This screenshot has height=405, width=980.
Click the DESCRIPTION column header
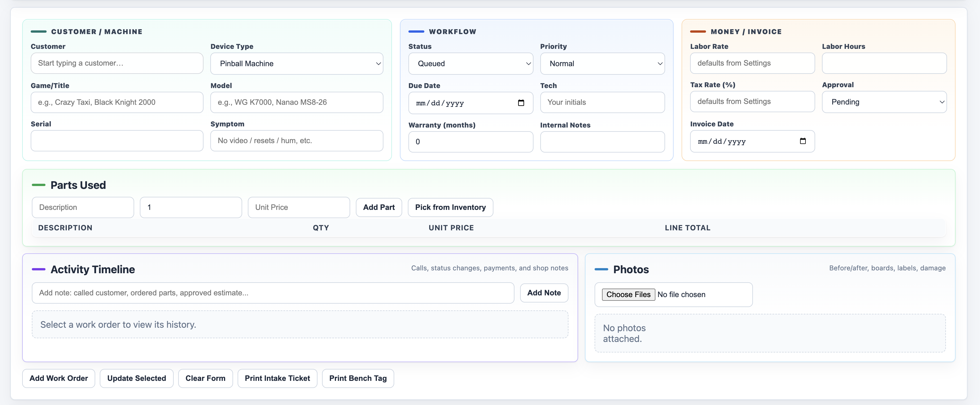[65, 228]
